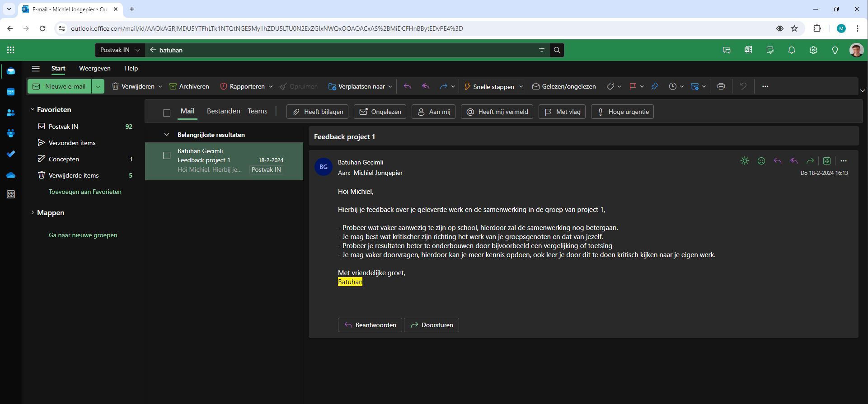The image size is (868, 404).
Task: Open Teams chat icon in header
Action: (x=727, y=50)
